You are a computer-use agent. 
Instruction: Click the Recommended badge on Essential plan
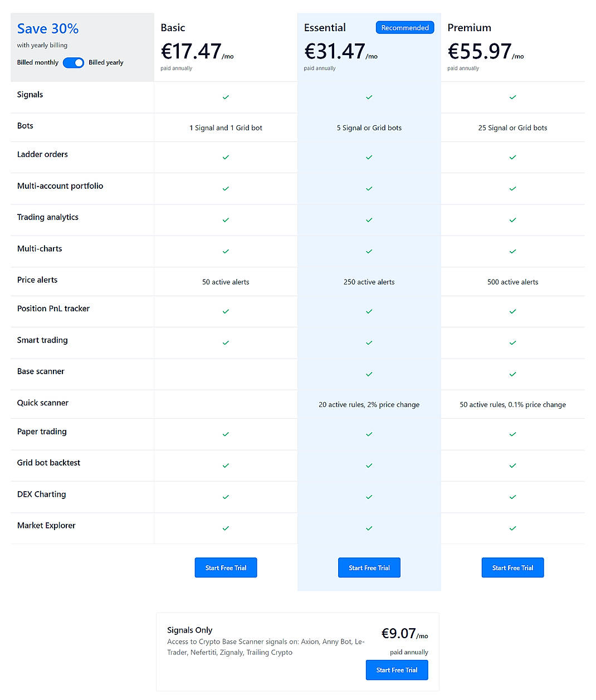tap(405, 27)
